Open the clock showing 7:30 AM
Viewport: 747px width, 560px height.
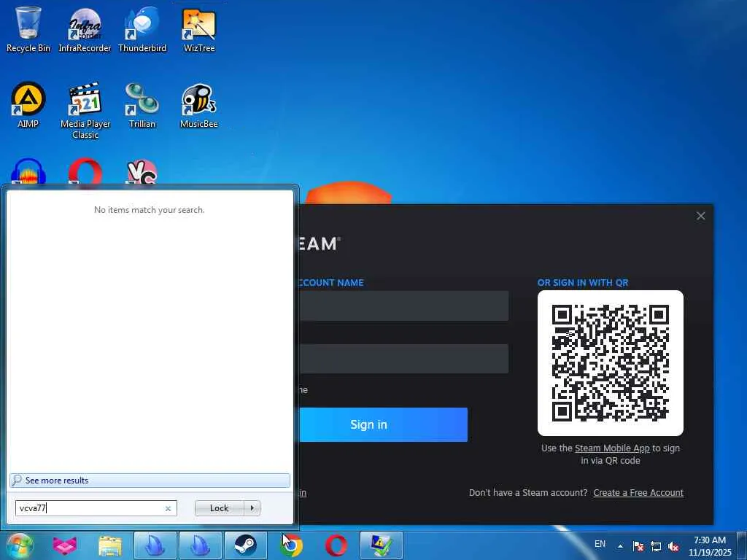click(x=710, y=546)
